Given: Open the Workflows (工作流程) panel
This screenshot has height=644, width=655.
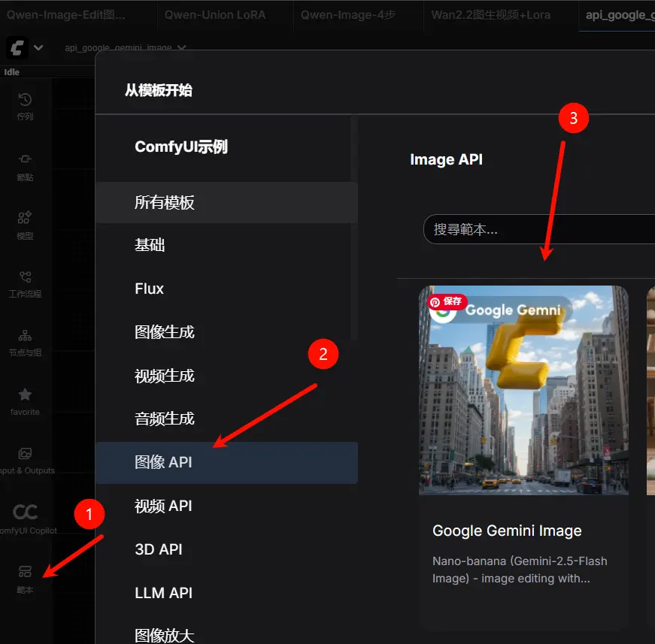Looking at the screenshot, I should click(25, 283).
